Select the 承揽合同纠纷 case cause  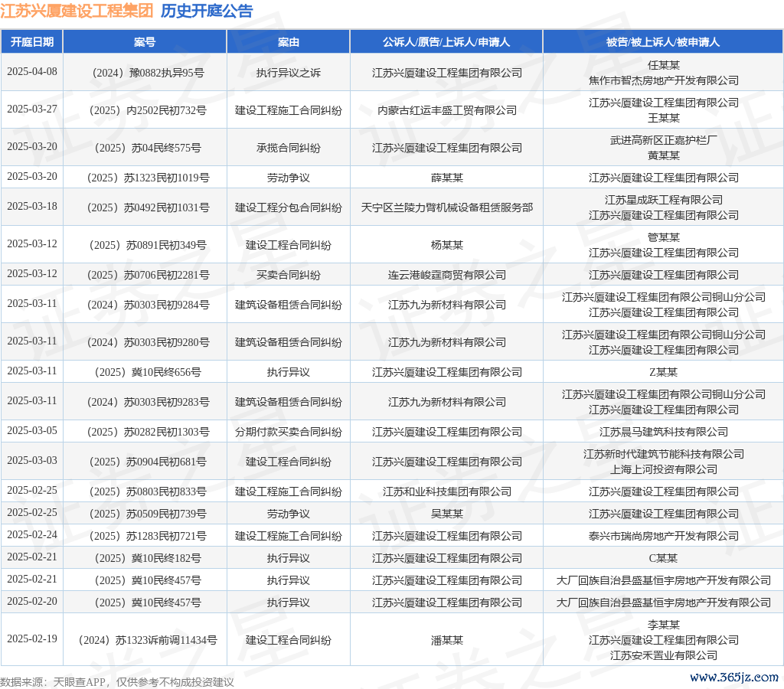(x=289, y=148)
